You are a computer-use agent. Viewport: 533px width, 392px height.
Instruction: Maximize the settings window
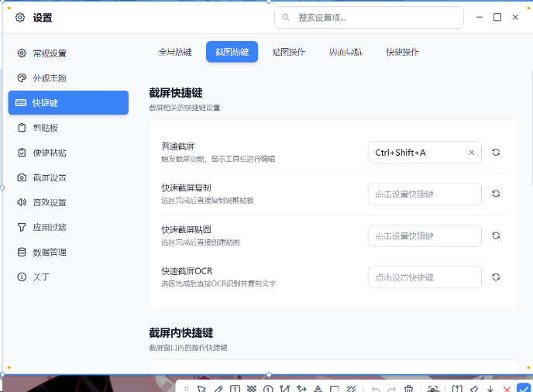[x=497, y=17]
